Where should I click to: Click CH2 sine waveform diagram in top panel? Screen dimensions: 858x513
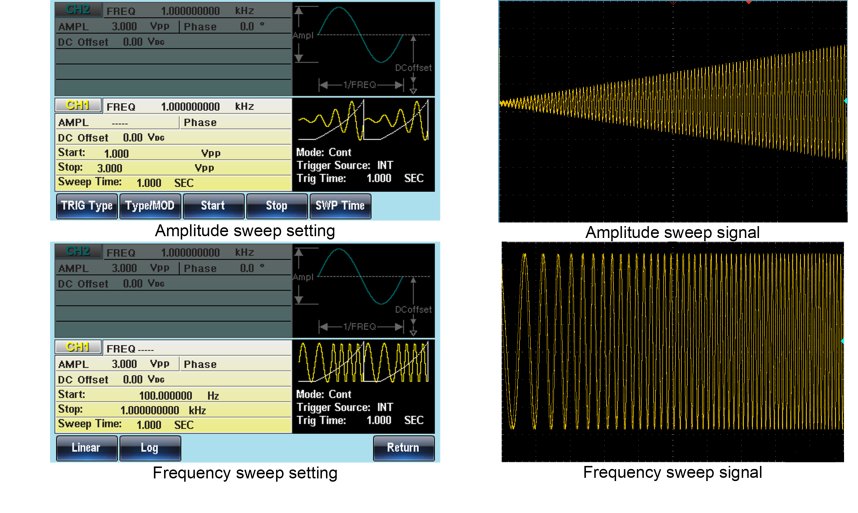pos(363,49)
